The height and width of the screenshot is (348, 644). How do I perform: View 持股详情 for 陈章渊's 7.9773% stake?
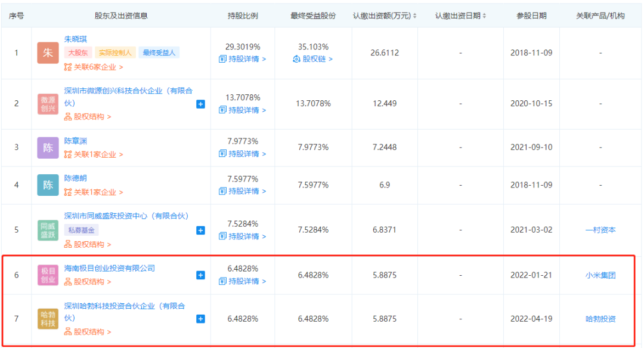pyautogui.click(x=242, y=154)
